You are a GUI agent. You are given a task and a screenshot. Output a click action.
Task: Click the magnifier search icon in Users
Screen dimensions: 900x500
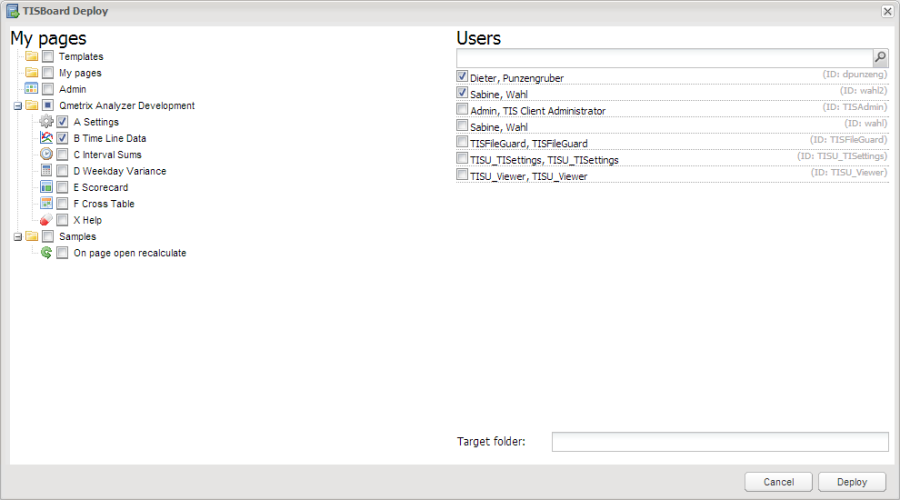tap(880, 57)
